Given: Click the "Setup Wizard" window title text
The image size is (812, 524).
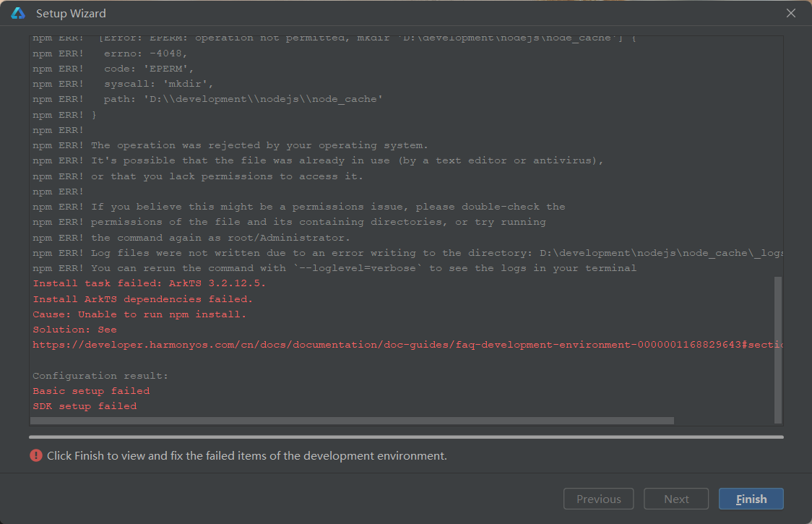Looking at the screenshot, I should point(71,13).
